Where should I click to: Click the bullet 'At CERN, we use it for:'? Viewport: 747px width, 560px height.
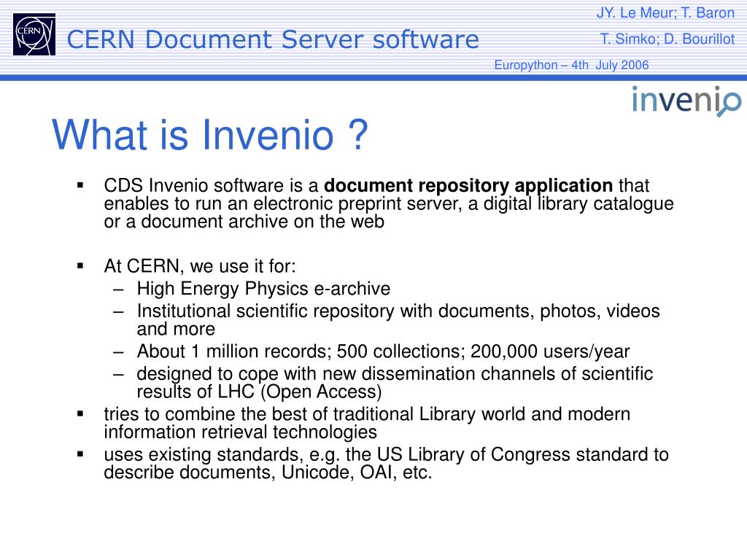[x=200, y=266]
